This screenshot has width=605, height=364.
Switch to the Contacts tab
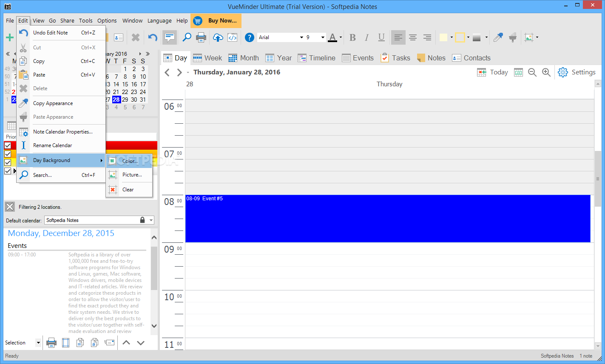point(471,58)
